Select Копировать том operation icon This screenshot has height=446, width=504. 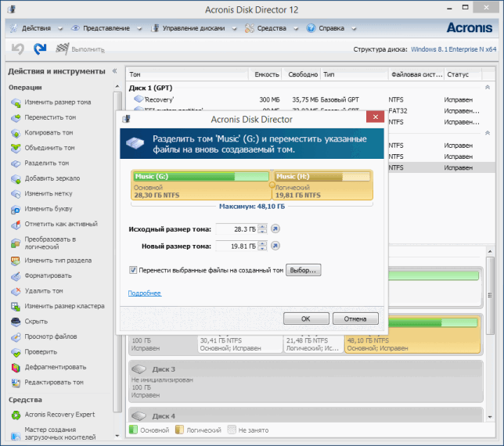[16, 133]
